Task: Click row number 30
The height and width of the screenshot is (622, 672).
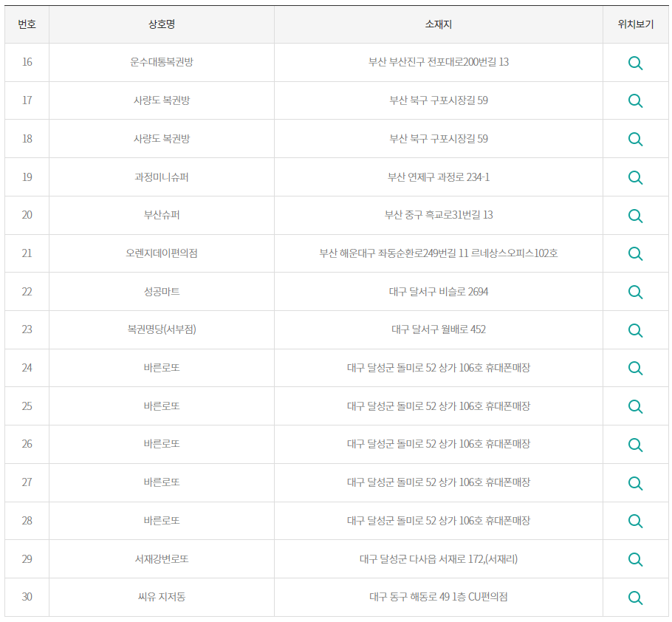Action: coord(27,597)
